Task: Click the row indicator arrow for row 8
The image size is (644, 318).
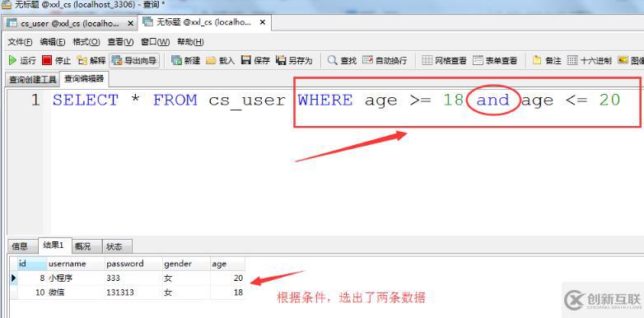Action: pyautogui.click(x=13, y=278)
